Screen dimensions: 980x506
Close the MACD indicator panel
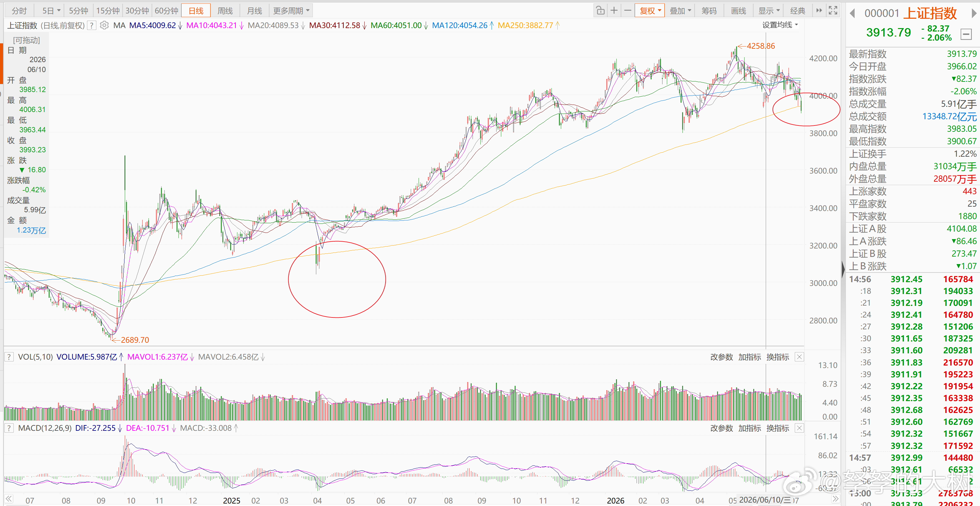tap(799, 428)
